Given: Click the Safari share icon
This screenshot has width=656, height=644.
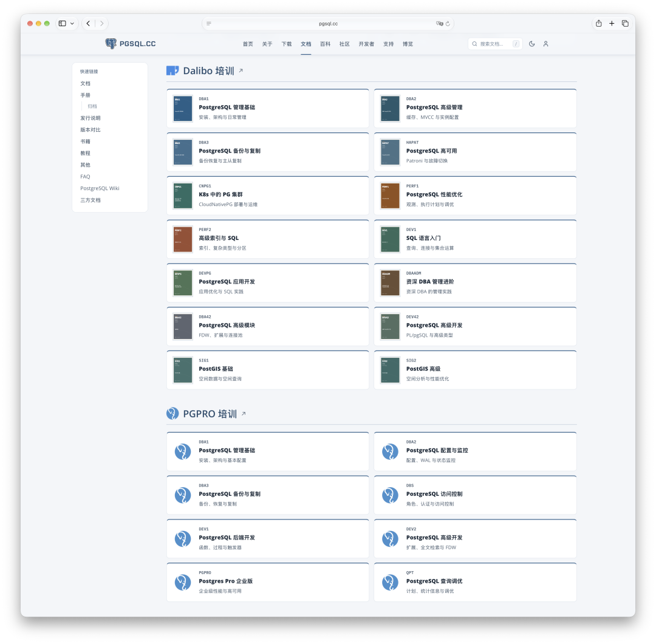Looking at the screenshot, I should pyautogui.click(x=599, y=24).
